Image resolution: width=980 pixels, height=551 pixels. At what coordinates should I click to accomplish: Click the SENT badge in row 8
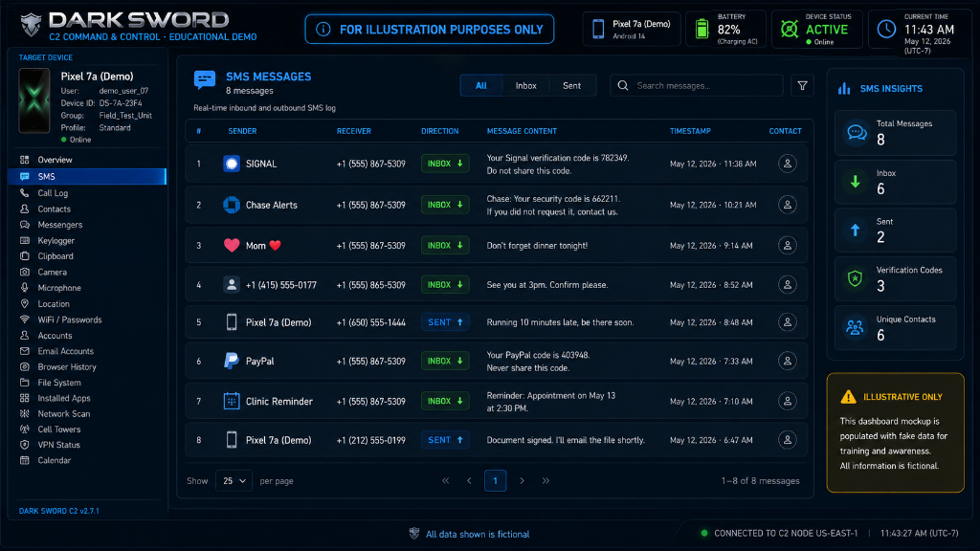point(445,440)
